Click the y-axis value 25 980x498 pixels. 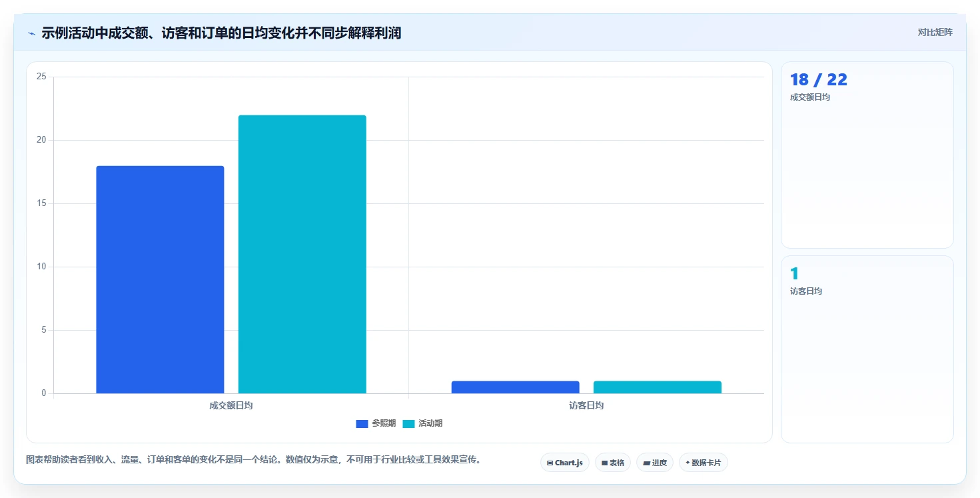[41, 77]
